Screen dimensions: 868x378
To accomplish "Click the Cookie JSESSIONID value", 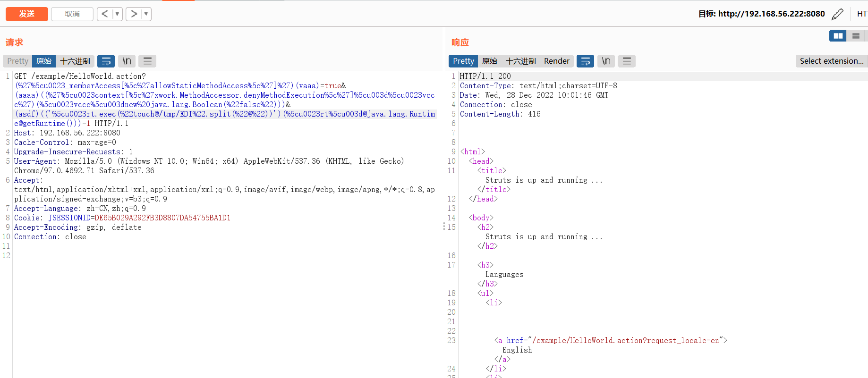I will [x=162, y=218].
